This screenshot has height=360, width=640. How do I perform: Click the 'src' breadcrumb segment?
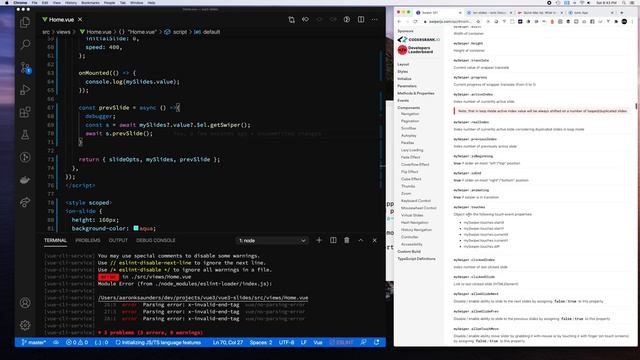pyautogui.click(x=46, y=32)
